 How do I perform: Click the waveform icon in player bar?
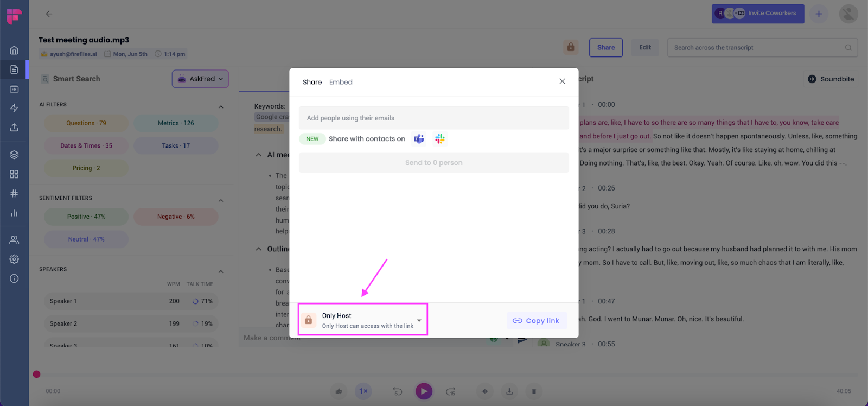point(485,391)
